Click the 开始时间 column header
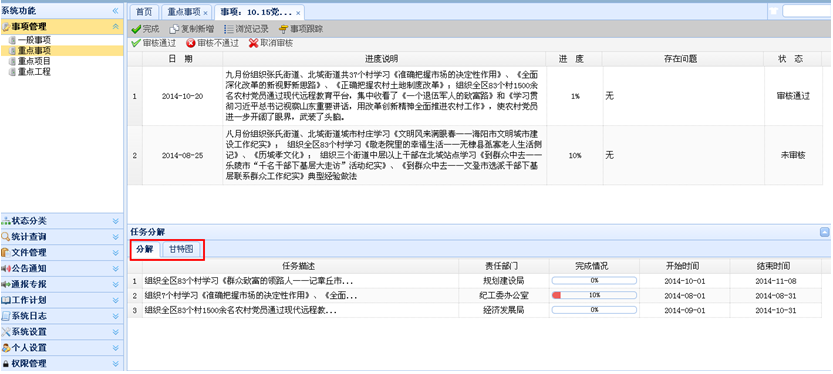Image resolution: width=833 pixels, height=374 pixels. [684, 266]
